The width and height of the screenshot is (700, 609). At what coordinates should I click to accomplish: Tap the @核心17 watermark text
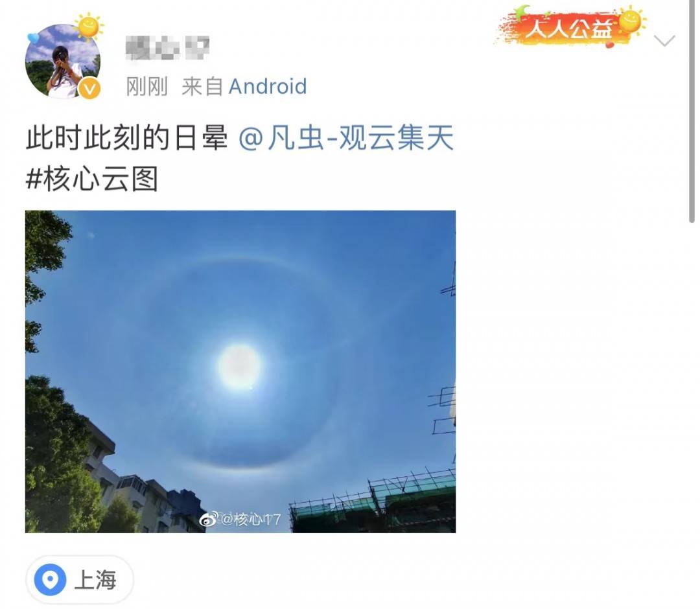250,519
